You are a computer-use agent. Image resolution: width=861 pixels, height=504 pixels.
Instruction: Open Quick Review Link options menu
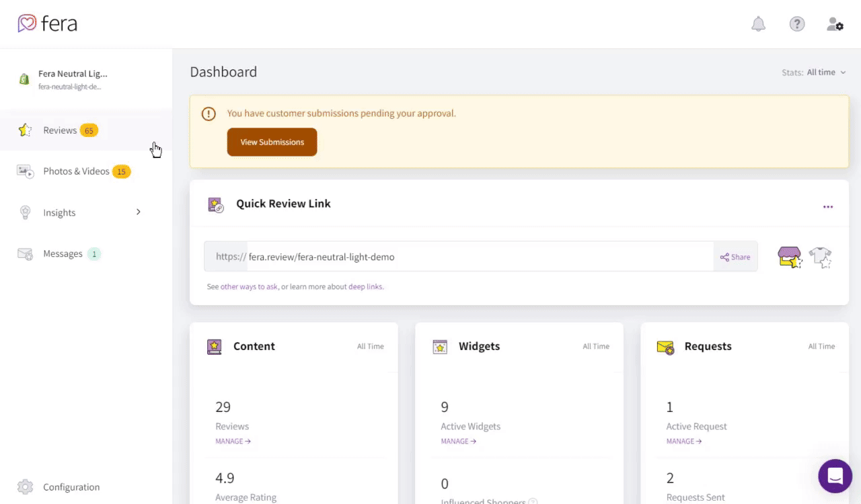(x=828, y=207)
